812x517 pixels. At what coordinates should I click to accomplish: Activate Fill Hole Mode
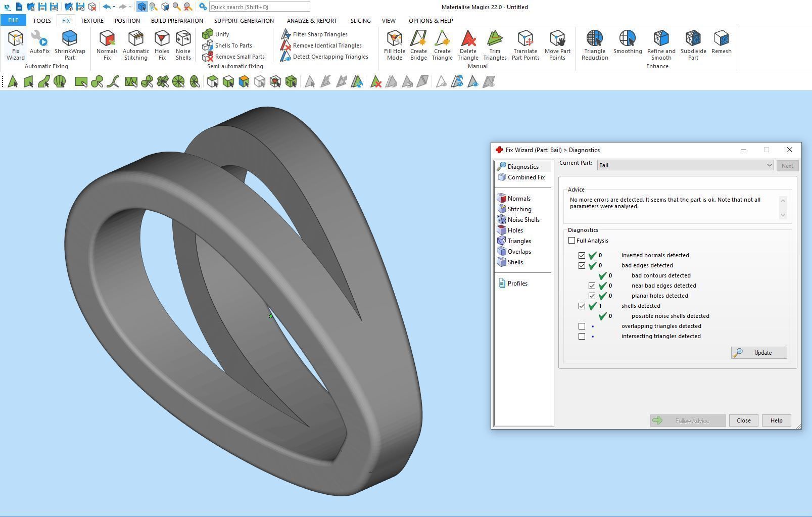395,45
